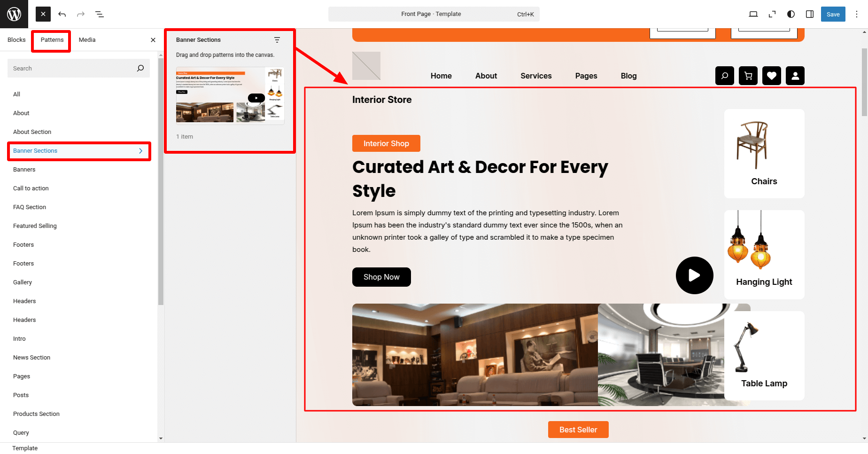Switch to the Blocks tab

click(16, 40)
